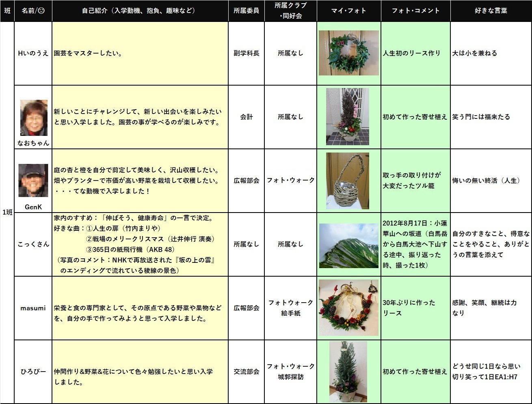Select the 副学科長 committee cell

246,53
